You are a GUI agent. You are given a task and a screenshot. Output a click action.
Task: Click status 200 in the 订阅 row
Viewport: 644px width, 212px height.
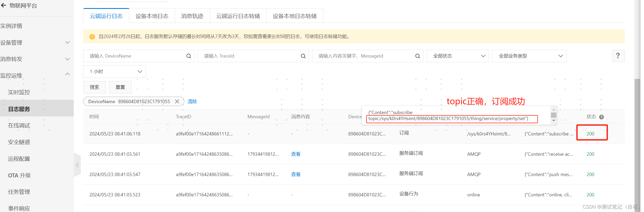(x=590, y=134)
